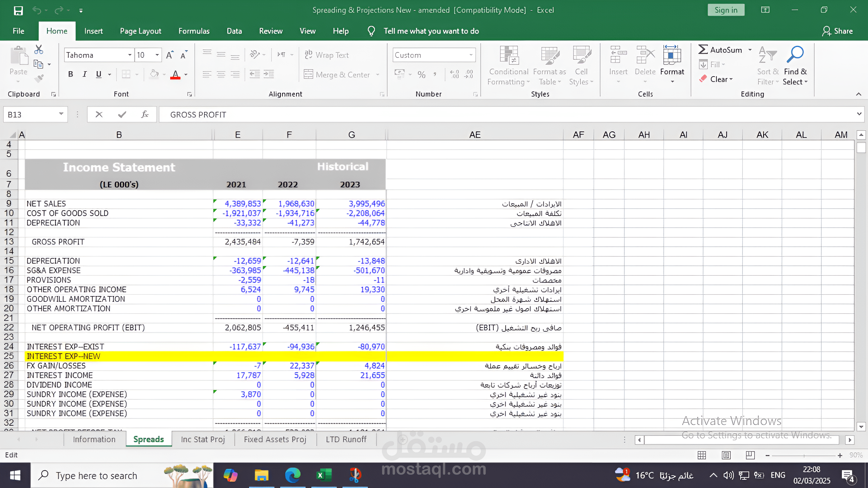This screenshot has width=868, height=488.
Task: Open the font size dropdown
Action: [x=157, y=55]
